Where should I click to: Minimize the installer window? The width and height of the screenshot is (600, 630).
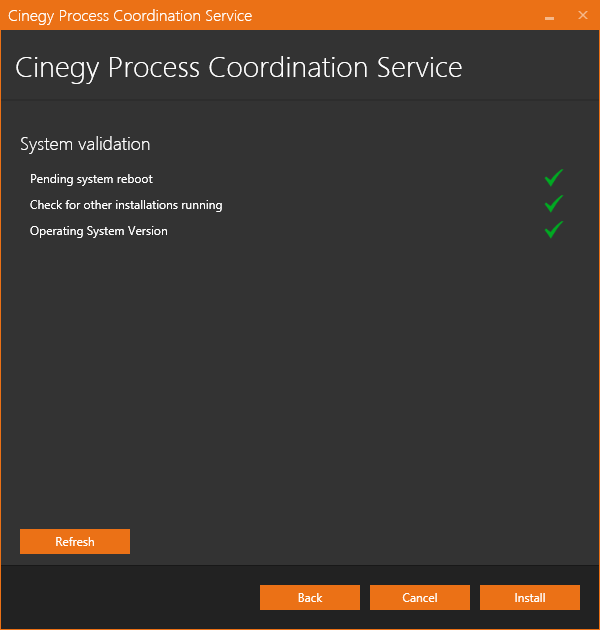click(x=549, y=16)
